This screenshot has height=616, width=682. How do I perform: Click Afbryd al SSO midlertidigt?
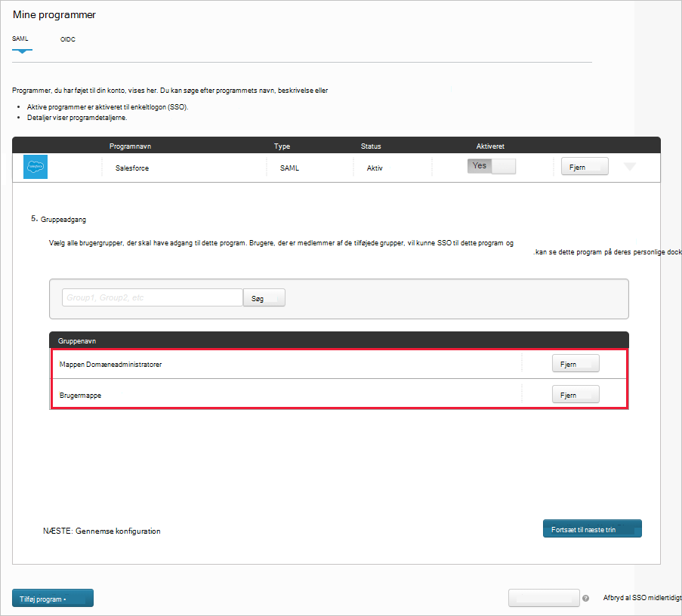tap(640, 597)
